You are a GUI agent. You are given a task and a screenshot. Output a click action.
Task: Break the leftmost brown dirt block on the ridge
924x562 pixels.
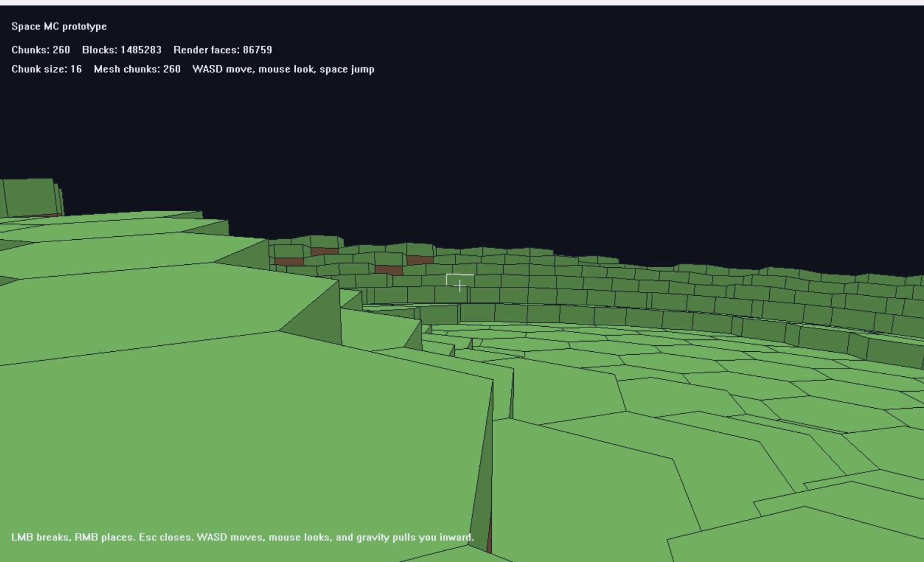tap(289, 262)
